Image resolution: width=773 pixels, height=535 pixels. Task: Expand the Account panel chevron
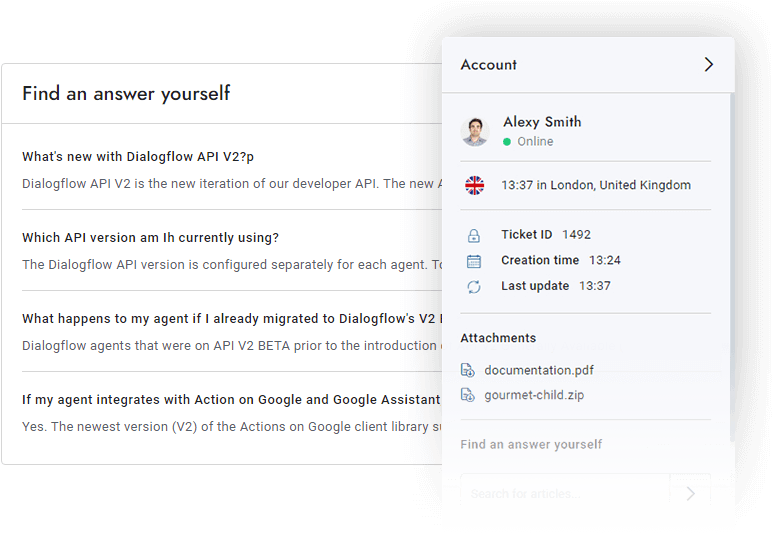tap(708, 65)
